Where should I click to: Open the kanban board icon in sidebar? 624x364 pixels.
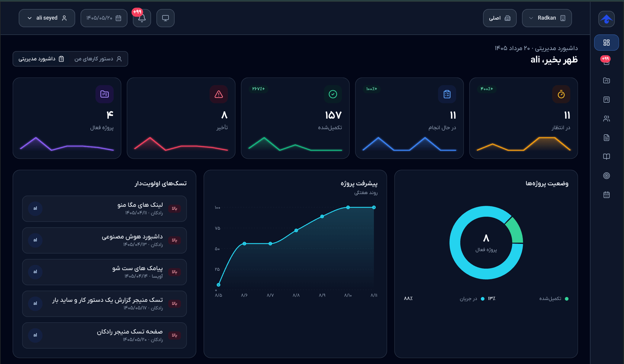[606, 100]
